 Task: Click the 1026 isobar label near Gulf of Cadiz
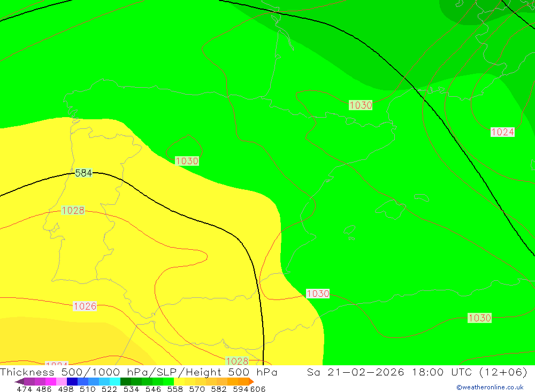coord(85,306)
